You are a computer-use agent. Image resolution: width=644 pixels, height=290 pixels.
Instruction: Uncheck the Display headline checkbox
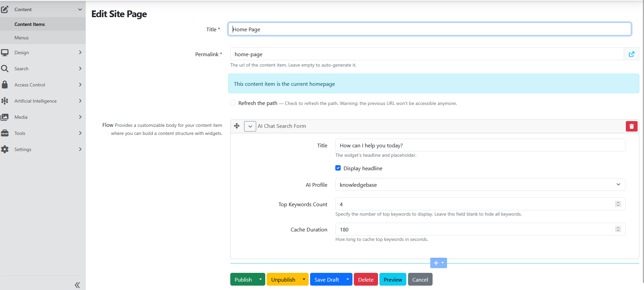click(338, 168)
